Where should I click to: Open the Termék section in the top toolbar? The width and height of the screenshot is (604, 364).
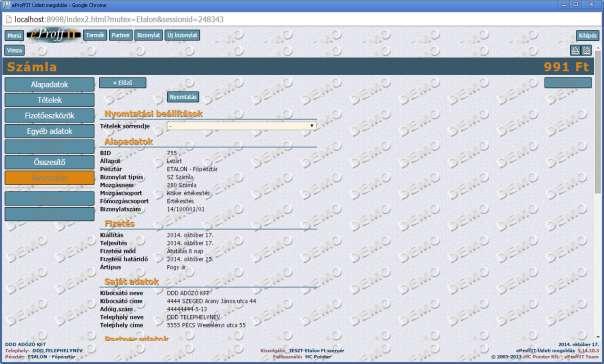(x=95, y=35)
